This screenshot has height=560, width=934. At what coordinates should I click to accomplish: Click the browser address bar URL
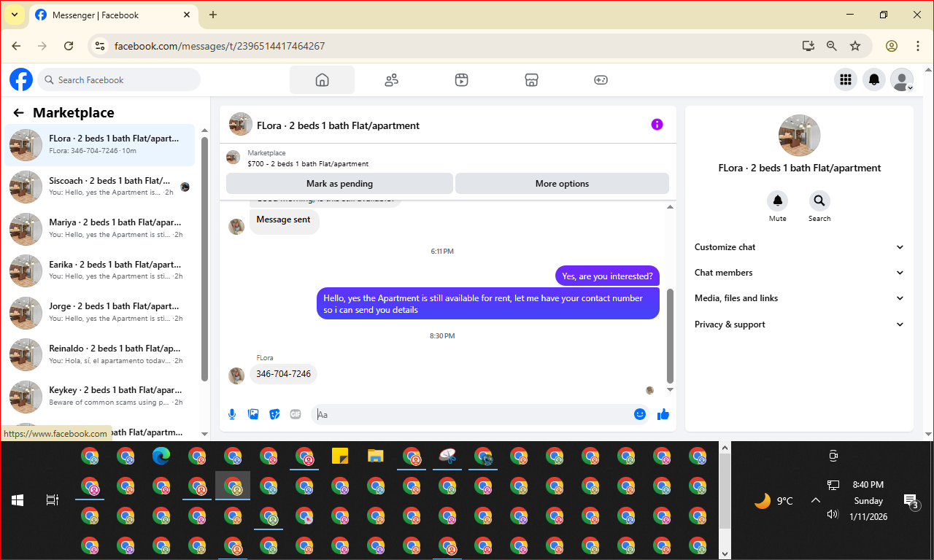220,46
